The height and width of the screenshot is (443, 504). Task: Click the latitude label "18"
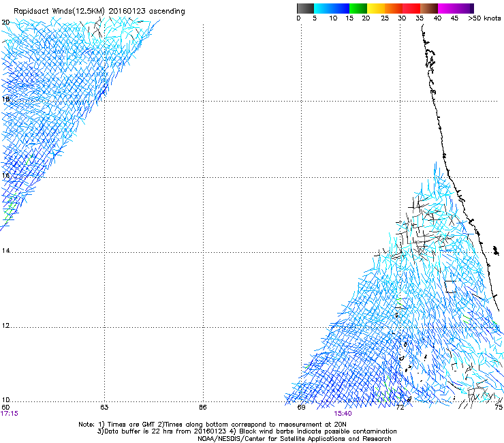pyautogui.click(x=5, y=99)
